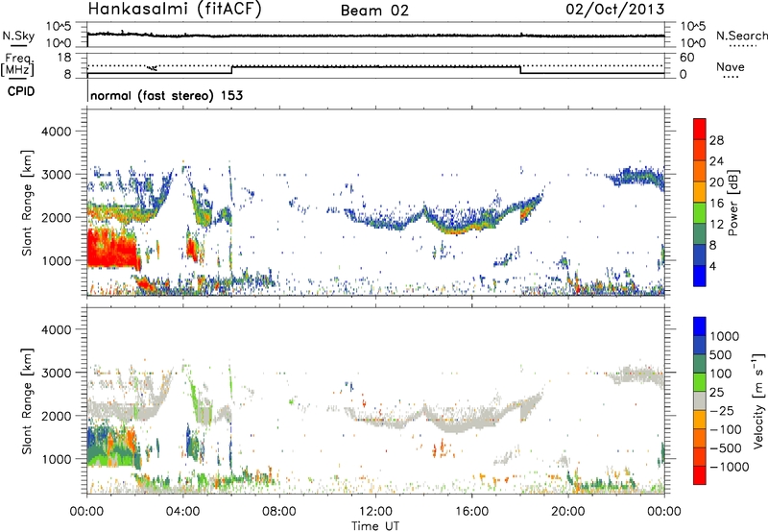Screen dimensions: 768x532
Task: Click the '16:00' time tick label
Action: click(x=471, y=512)
